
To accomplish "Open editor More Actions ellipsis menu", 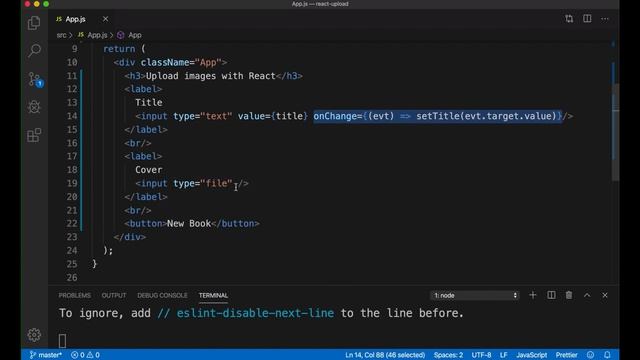I will 605,19.
